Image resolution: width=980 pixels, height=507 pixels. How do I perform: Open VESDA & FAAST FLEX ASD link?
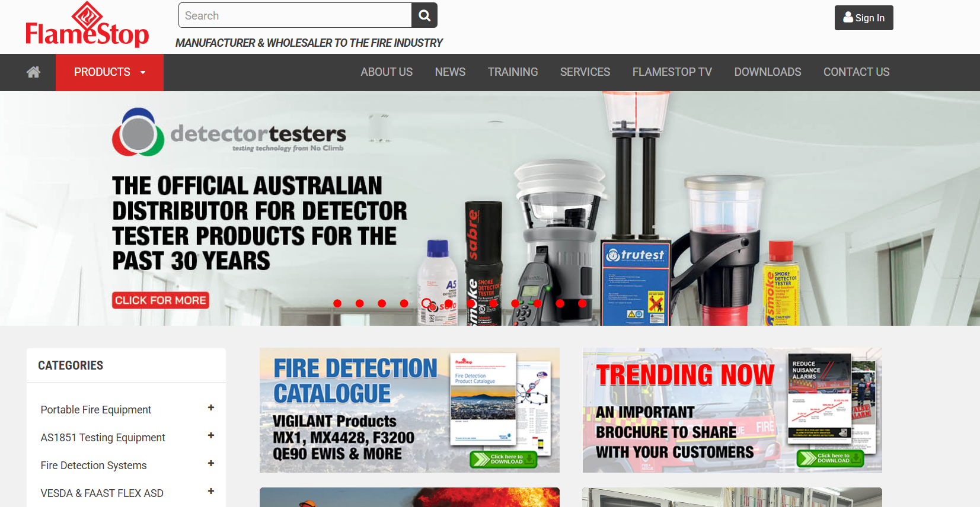tap(102, 493)
